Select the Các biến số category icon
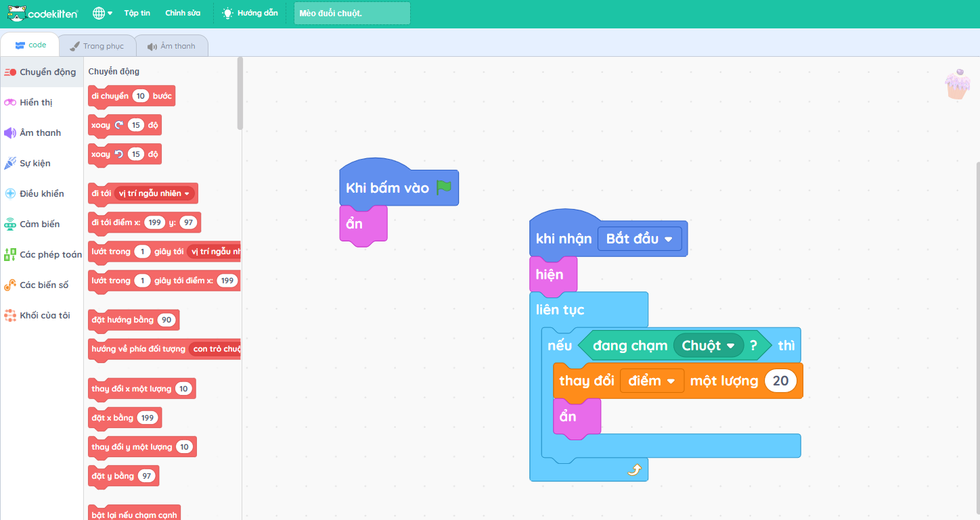The image size is (980, 520). click(x=10, y=285)
